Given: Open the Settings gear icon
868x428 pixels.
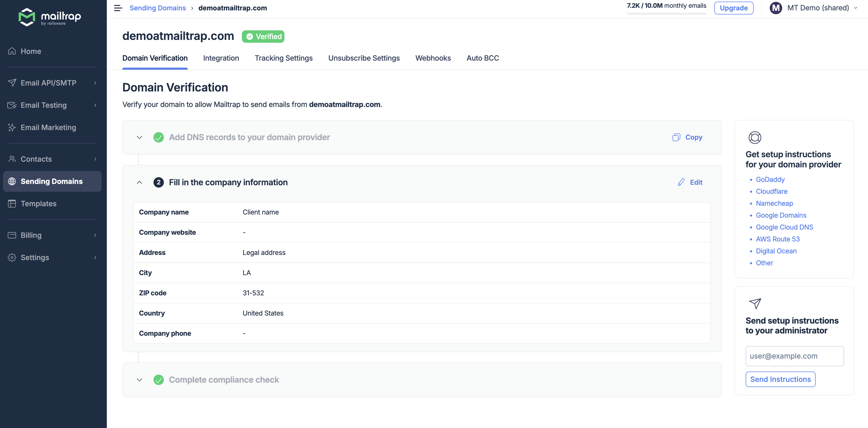Looking at the screenshot, I should [x=12, y=257].
